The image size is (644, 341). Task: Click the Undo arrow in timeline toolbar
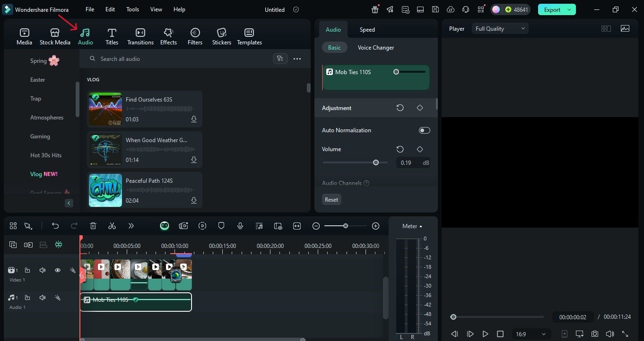[55, 226]
